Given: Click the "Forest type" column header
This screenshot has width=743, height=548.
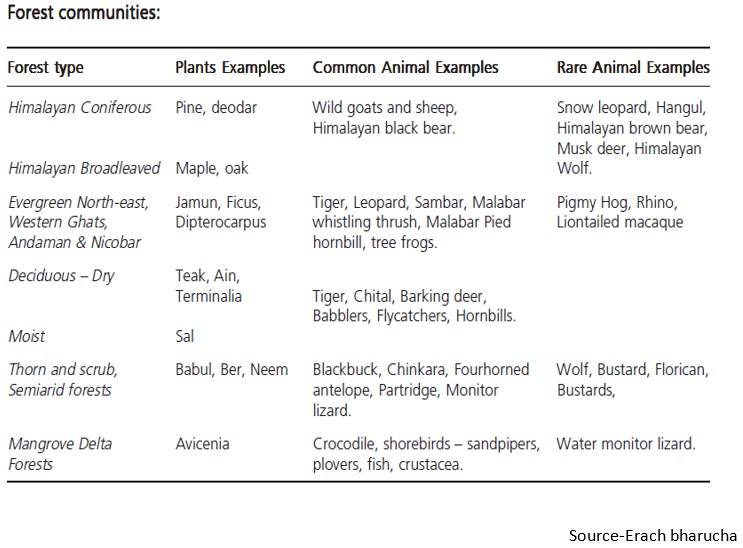Looking at the screenshot, I should (46, 68).
